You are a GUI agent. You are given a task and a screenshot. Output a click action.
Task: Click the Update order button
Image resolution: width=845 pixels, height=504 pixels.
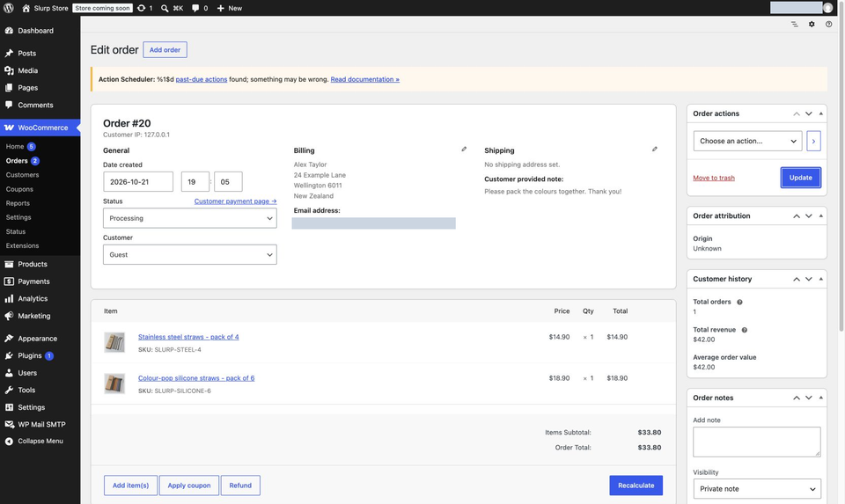pyautogui.click(x=800, y=178)
